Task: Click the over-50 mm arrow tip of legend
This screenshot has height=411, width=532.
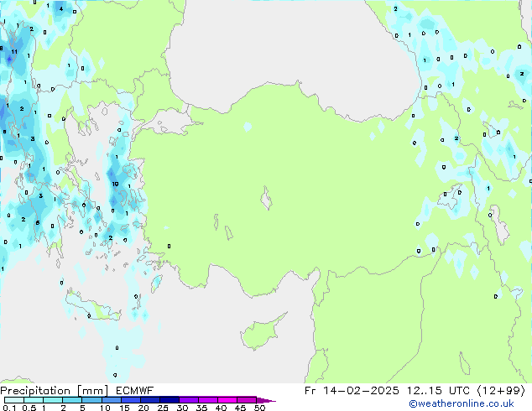Action: coord(266,400)
